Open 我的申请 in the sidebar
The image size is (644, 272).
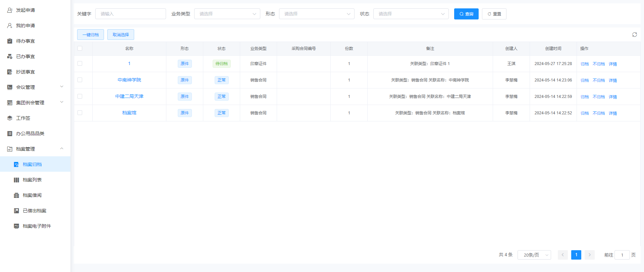(x=25, y=25)
